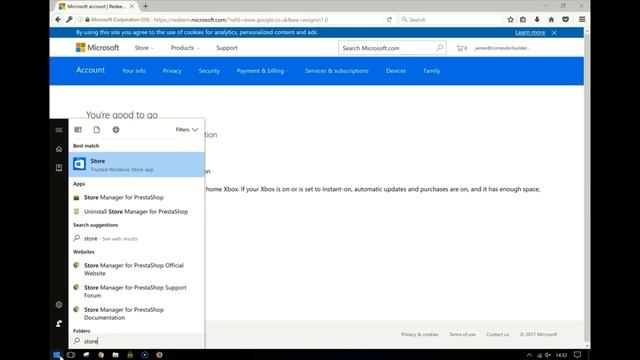
Task: Show bookmarks with the clipboard icon
Action: point(523,20)
